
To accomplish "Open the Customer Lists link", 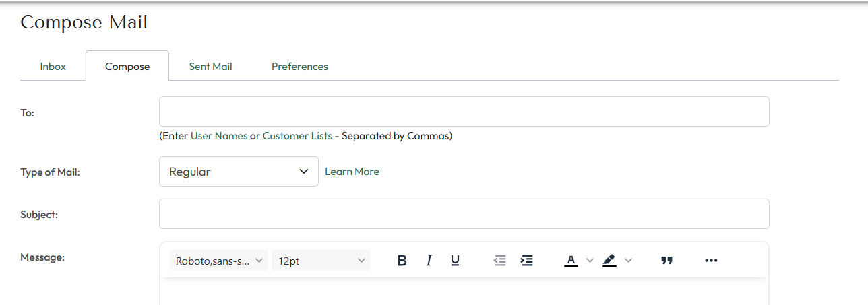I will click(297, 136).
